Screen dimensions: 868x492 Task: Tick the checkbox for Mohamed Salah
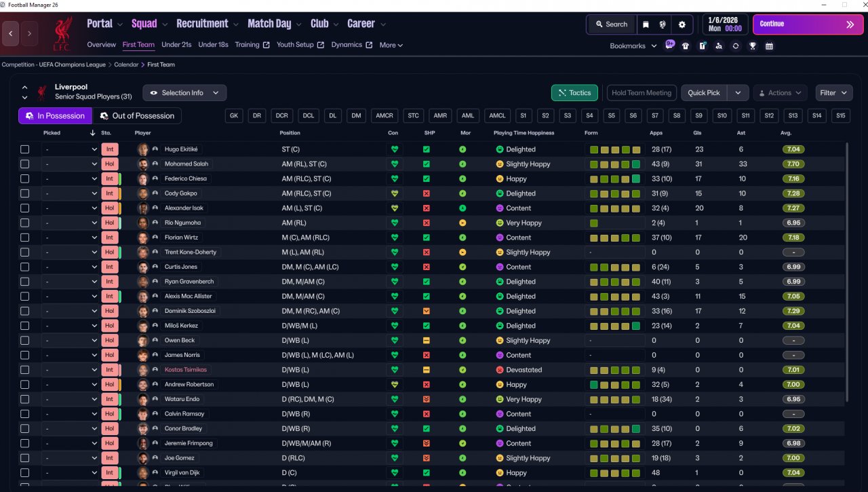(25, 164)
